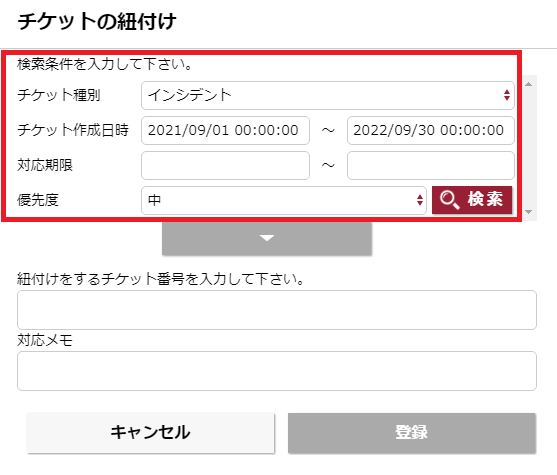The image size is (557, 475).
Task: Click the red 検索 button label
Action: pos(485,199)
